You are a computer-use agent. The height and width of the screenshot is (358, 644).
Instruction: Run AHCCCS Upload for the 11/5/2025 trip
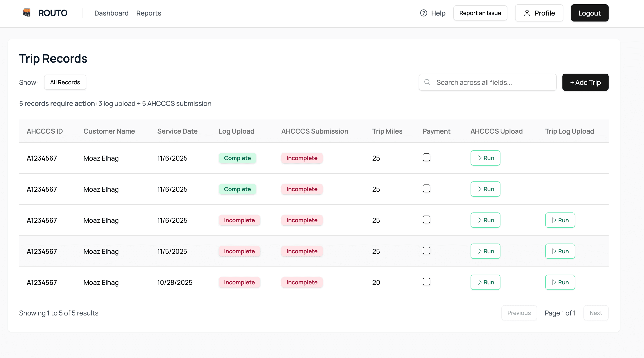pos(485,251)
